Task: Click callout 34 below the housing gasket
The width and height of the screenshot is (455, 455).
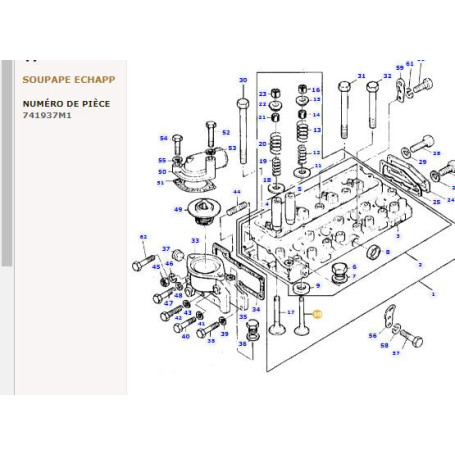Action: click(256, 309)
